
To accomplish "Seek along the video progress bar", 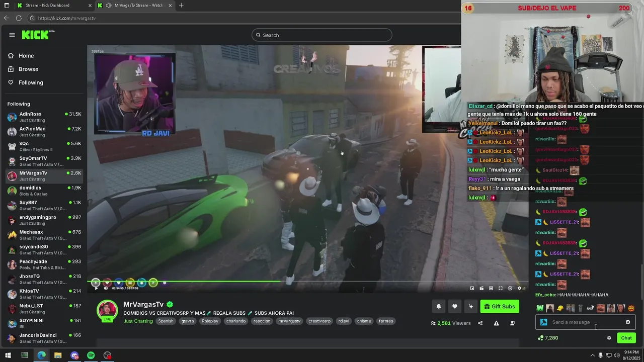I will coord(307,282).
